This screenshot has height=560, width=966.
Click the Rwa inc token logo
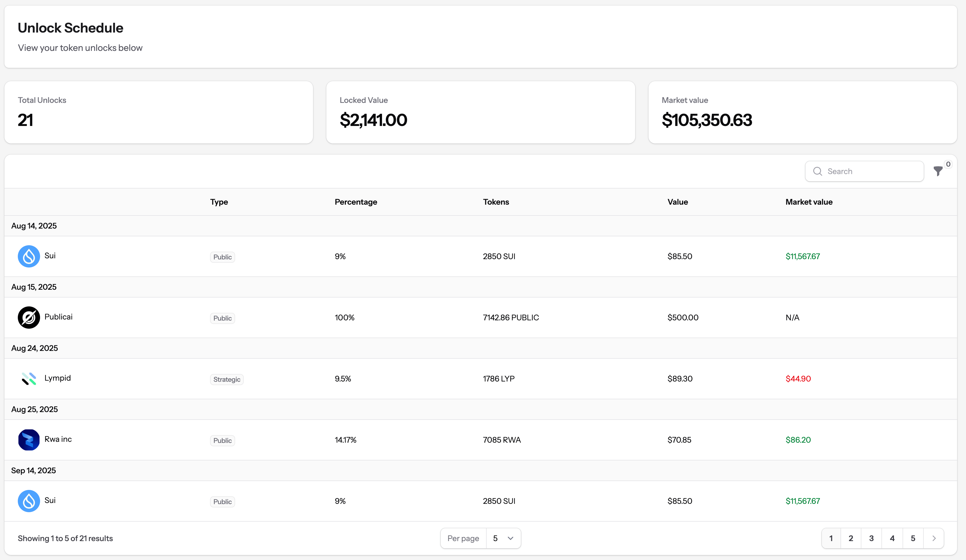pos(29,440)
